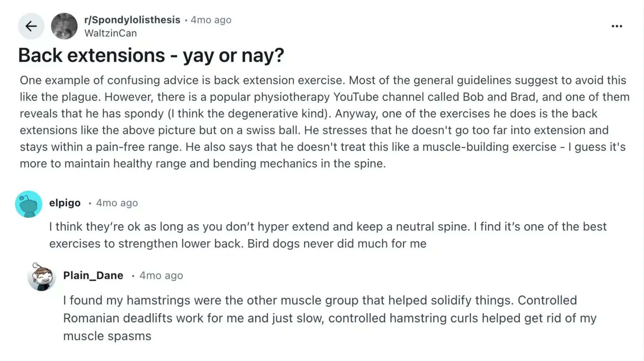Click the post timestamp '4mo ago'

click(x=211, y=20)
